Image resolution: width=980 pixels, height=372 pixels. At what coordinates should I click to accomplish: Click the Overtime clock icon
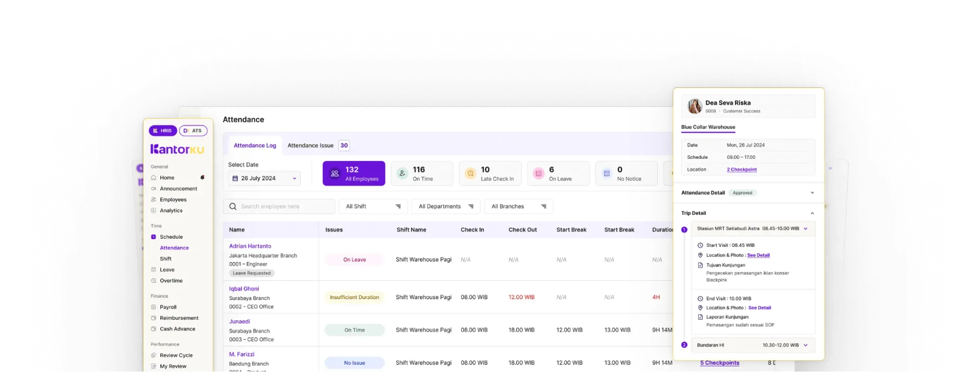[153, 281]
